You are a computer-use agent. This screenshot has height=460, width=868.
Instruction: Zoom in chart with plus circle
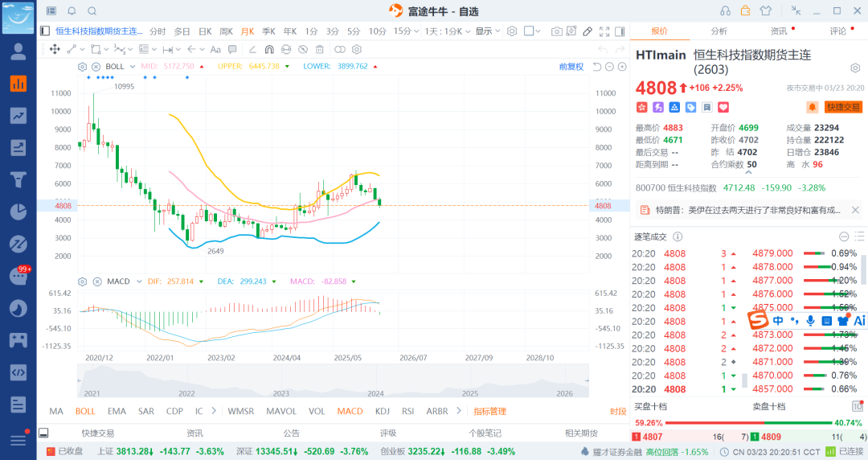coord(622,67)
